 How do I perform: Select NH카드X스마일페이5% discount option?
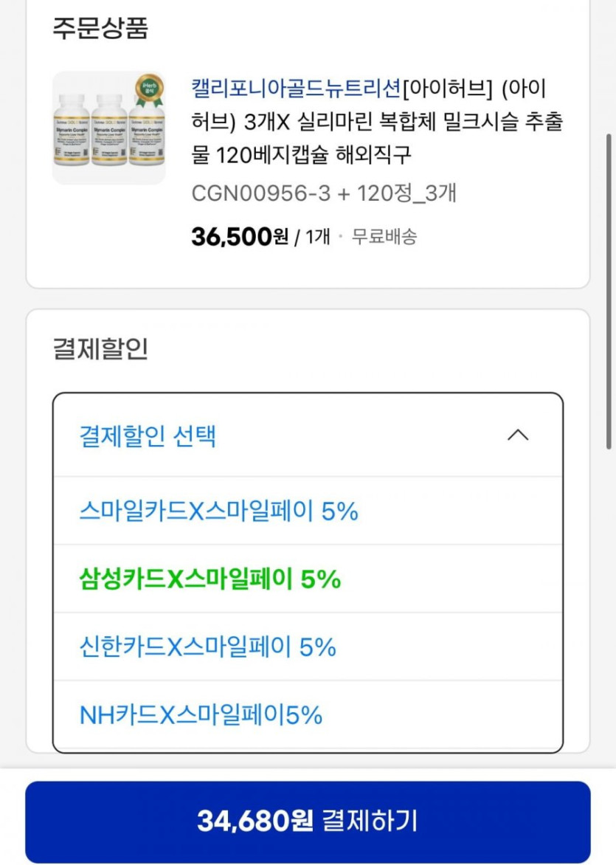[201, 715]
